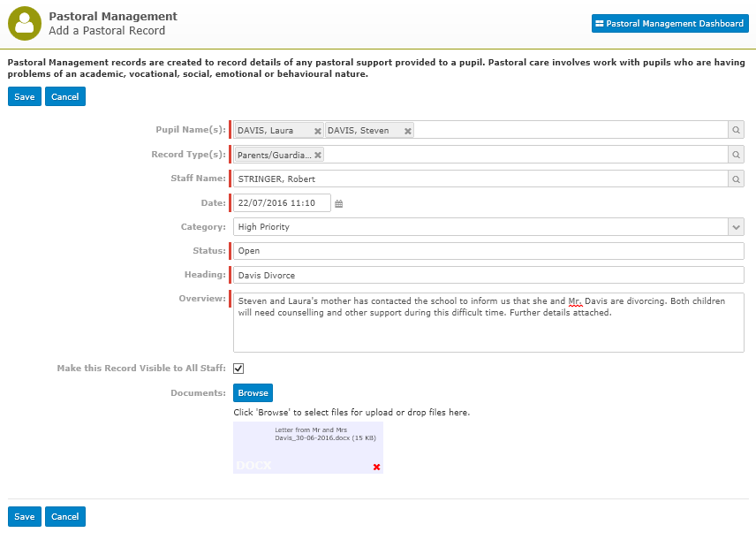Click inside the Overview text area
Image resolution: width=756 pixels, height=540 pixels.
point(489,323)
